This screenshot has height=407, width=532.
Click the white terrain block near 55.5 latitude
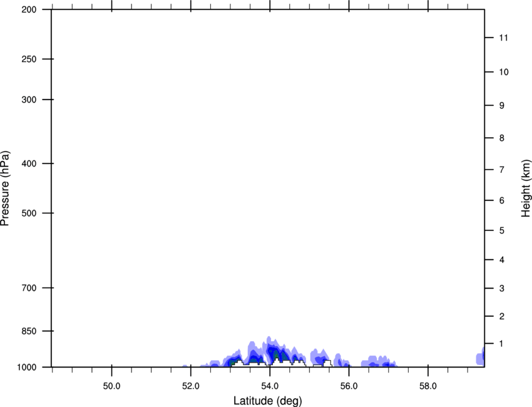[x=327, y=364]
